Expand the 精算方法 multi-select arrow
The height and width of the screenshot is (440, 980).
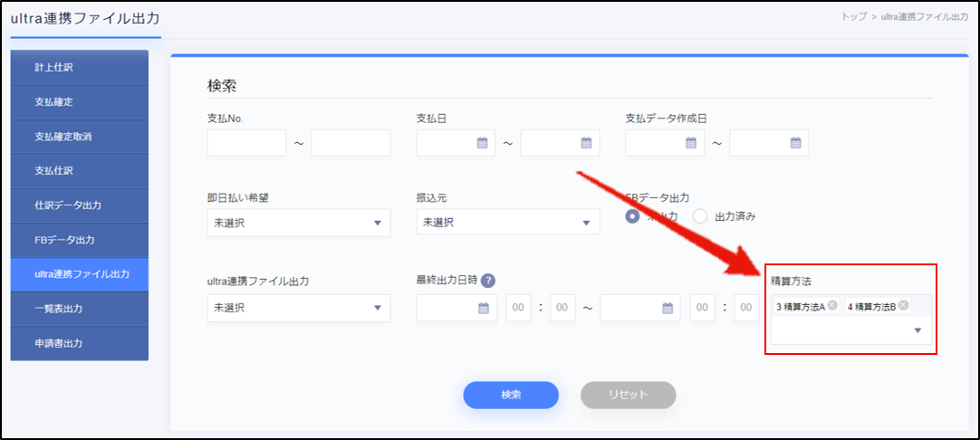click(x=918, y=331)
